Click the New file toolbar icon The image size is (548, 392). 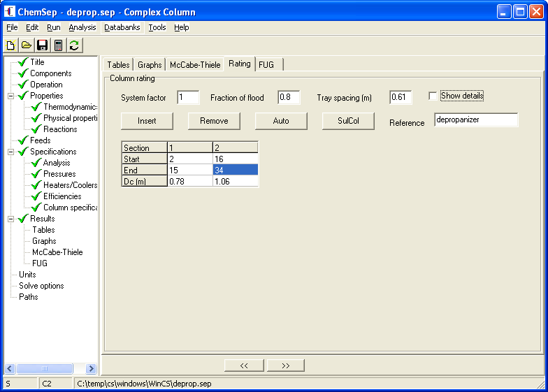point(10,45)
